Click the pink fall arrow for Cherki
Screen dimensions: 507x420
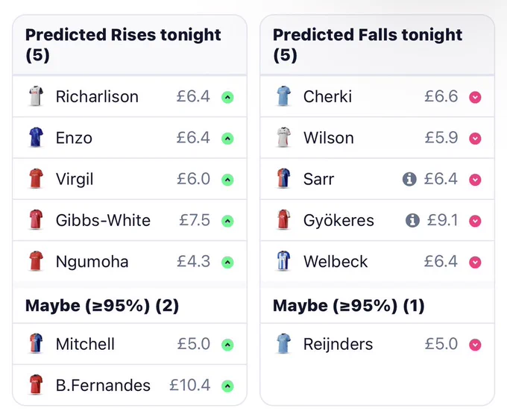tap(476, 97)
